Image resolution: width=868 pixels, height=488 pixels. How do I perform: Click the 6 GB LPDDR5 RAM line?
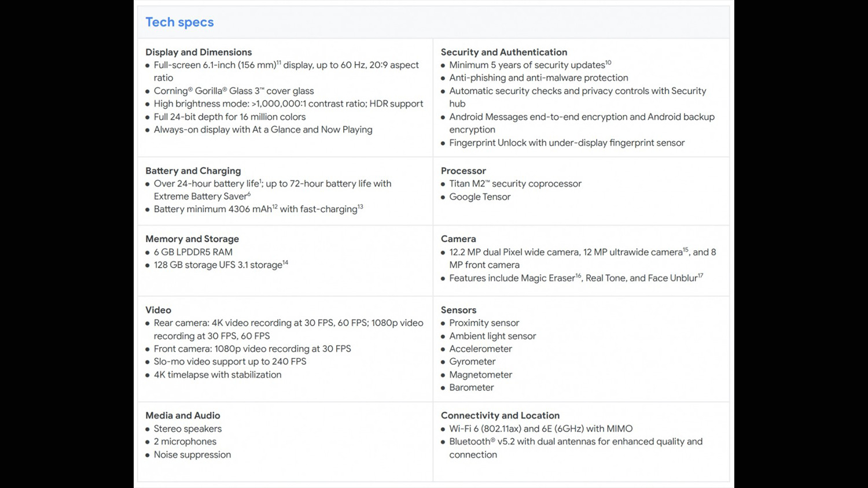193,252
